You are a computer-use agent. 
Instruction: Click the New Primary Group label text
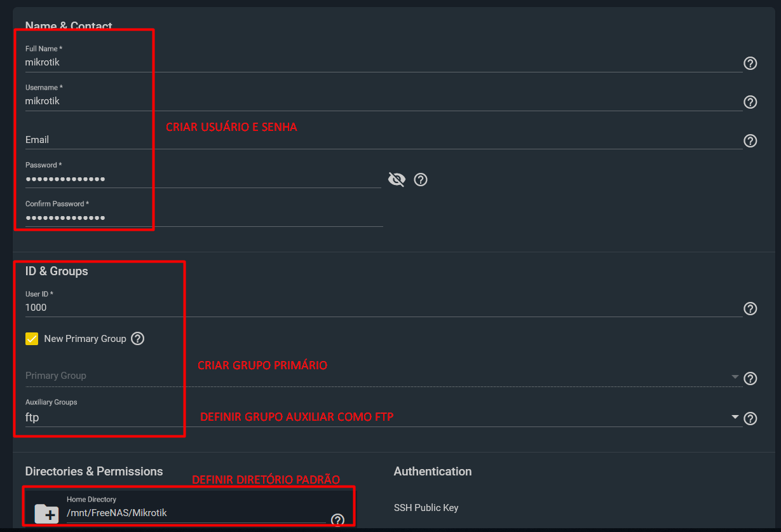click(x=85, y=339)
